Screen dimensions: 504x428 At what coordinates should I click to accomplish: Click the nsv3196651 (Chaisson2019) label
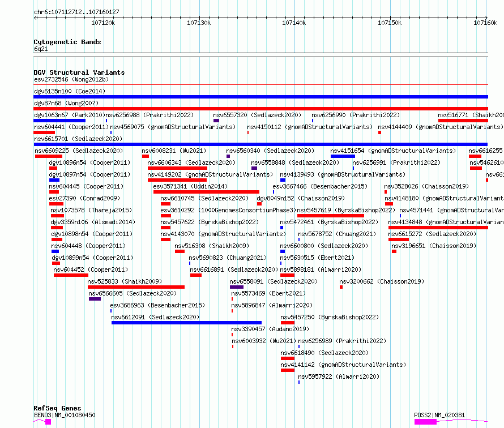(434, 246)
